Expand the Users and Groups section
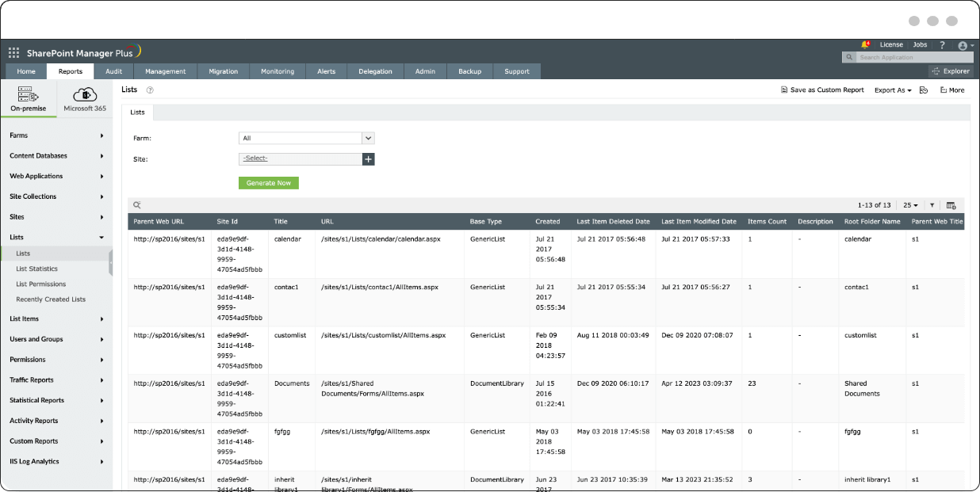980x492 pixels. (56, 339)
